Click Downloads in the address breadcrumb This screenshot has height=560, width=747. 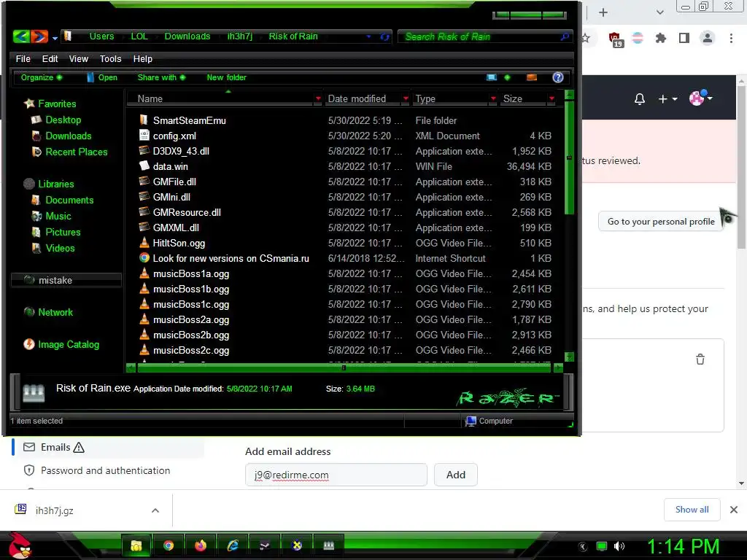pyautogui.click(x=187, y=36)
